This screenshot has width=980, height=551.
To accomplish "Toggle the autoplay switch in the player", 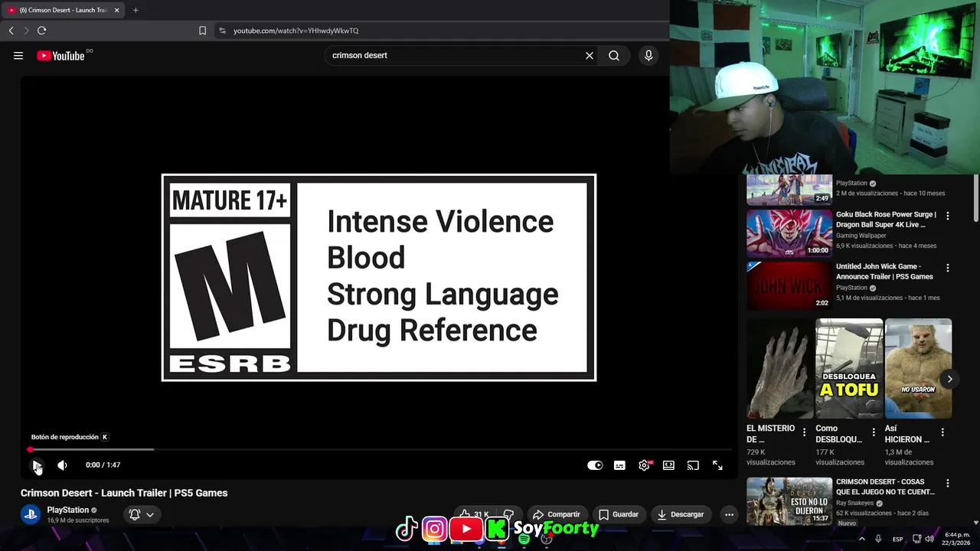I will pos(595,465).
